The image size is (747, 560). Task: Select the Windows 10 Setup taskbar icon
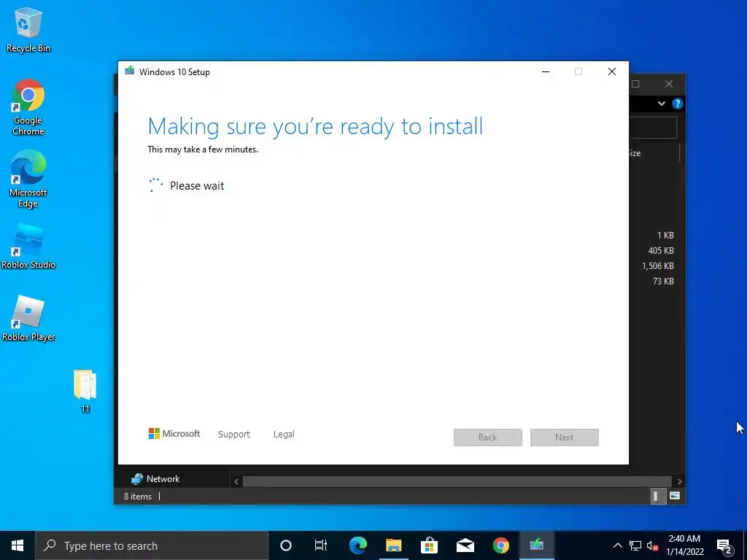click(x=536, y=545)
